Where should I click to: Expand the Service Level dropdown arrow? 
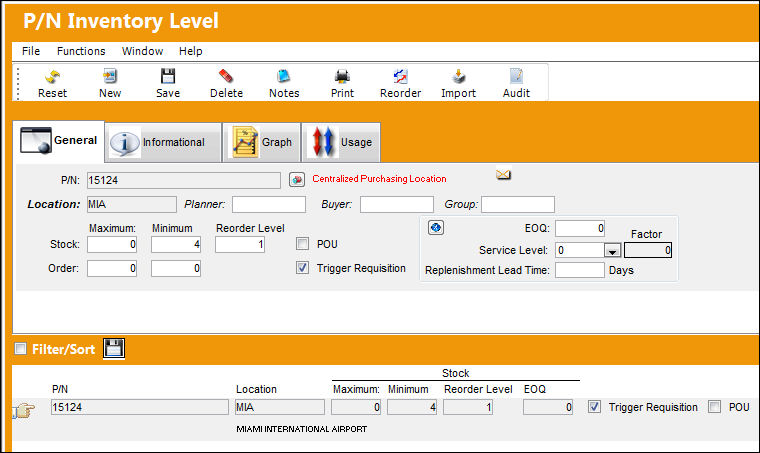click(613, 250)
